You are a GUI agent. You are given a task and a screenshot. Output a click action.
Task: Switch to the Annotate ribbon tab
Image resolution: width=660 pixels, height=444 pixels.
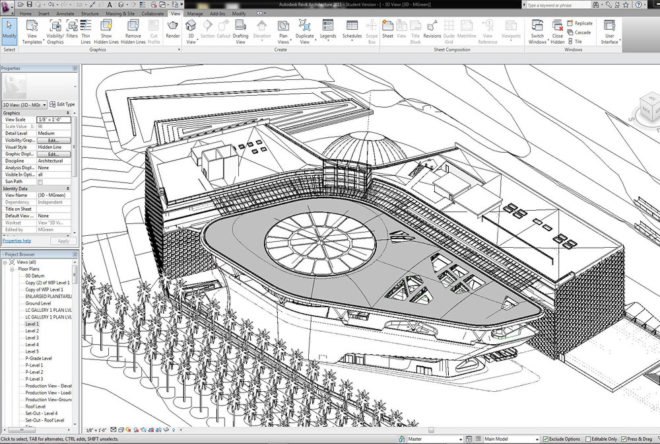(65, 13)
